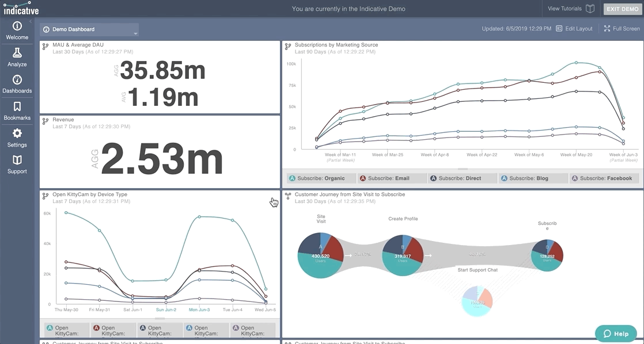644x344 pixels.
Task: Toggle Subscribe: Blog legend series
Action: 533,178
